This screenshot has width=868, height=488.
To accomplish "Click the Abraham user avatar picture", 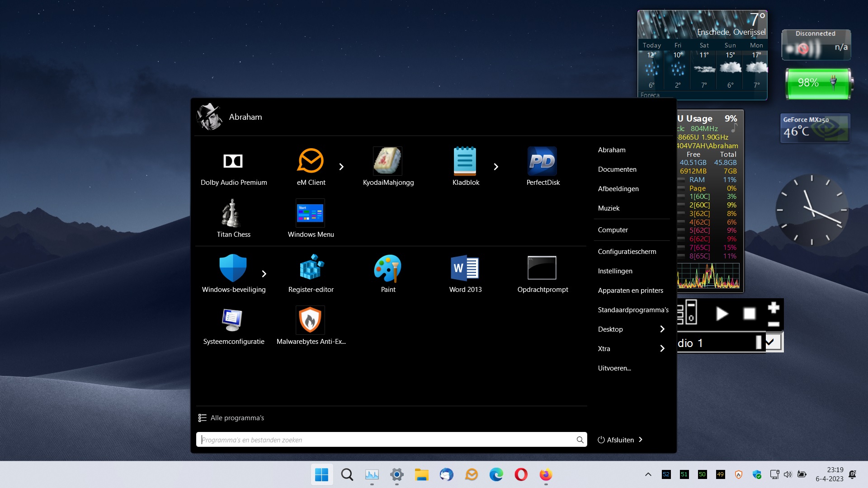I will pos(209,117).
